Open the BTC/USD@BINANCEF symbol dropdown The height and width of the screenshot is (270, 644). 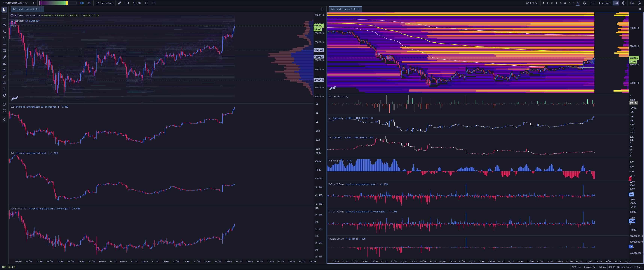15,3
